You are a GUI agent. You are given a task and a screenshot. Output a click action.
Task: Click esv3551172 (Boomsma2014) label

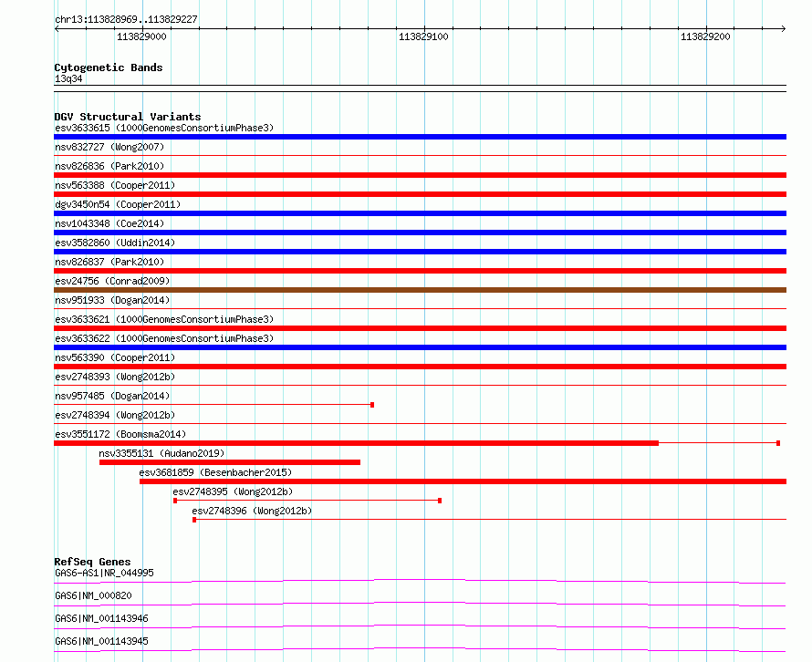pos(120,434)
